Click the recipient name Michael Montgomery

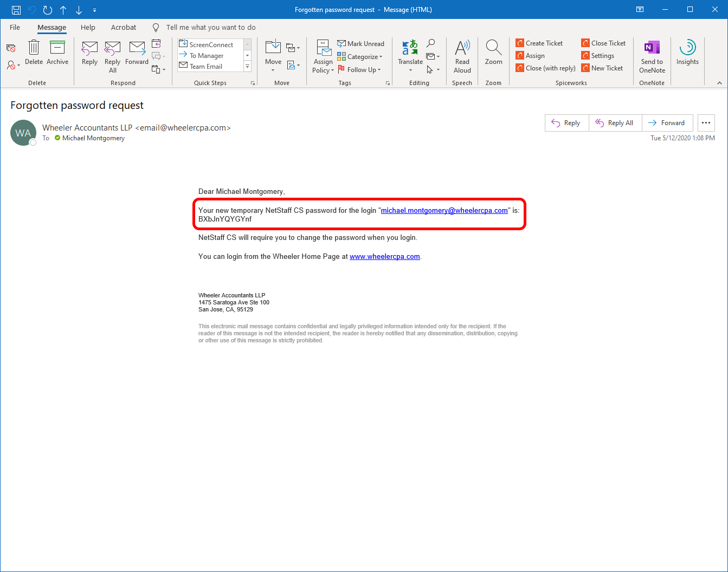pyautogui.click(x=93, y=138)
